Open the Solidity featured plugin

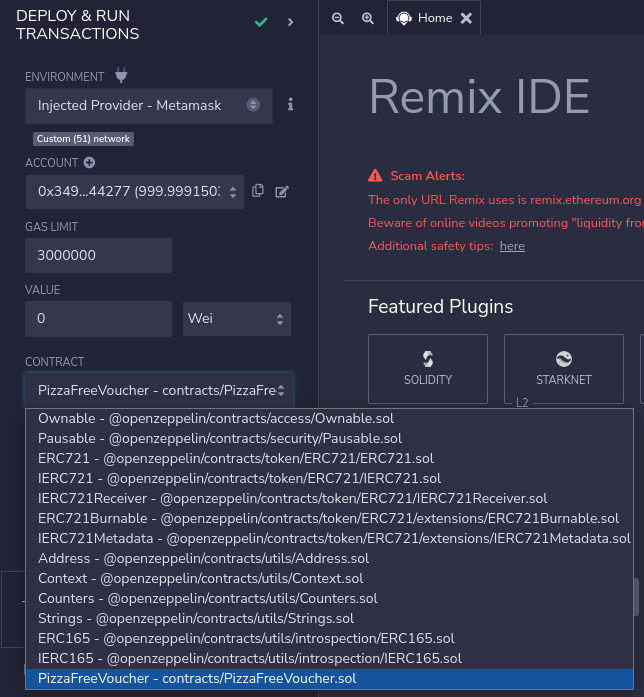pos(428,369)
